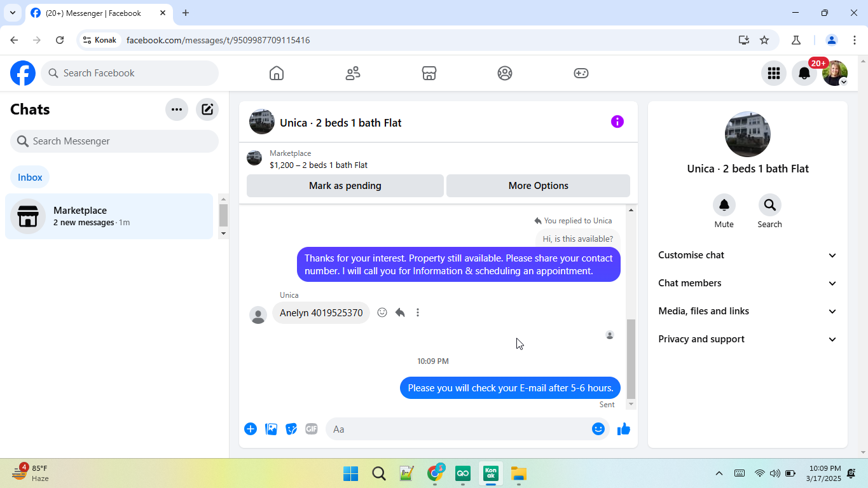868x488 pixels.
Task: Show hidden system tray icons
Action: tap(719, 473)
